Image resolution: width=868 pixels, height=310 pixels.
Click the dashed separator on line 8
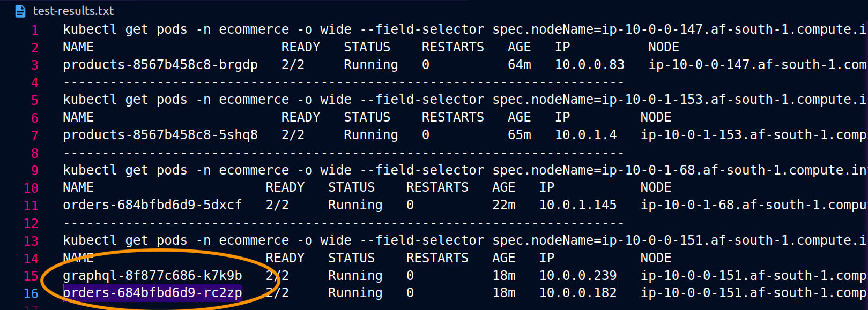pos(343,153)
